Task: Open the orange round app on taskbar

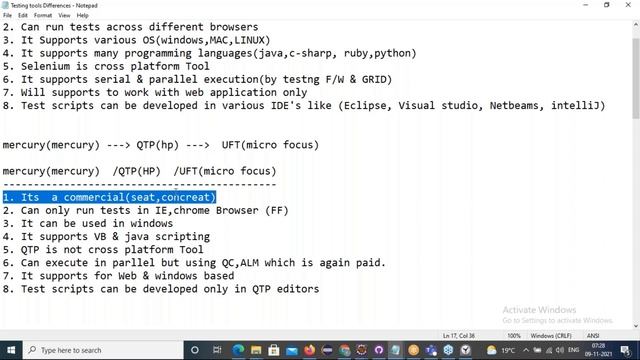Action: click(x=413, y=350)
